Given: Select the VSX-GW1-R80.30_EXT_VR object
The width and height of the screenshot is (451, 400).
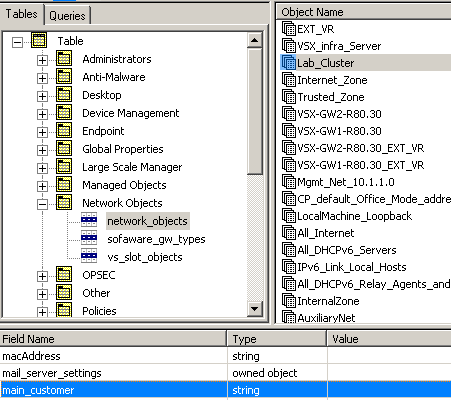Looking at the screenshot, I should click(361, 165).
